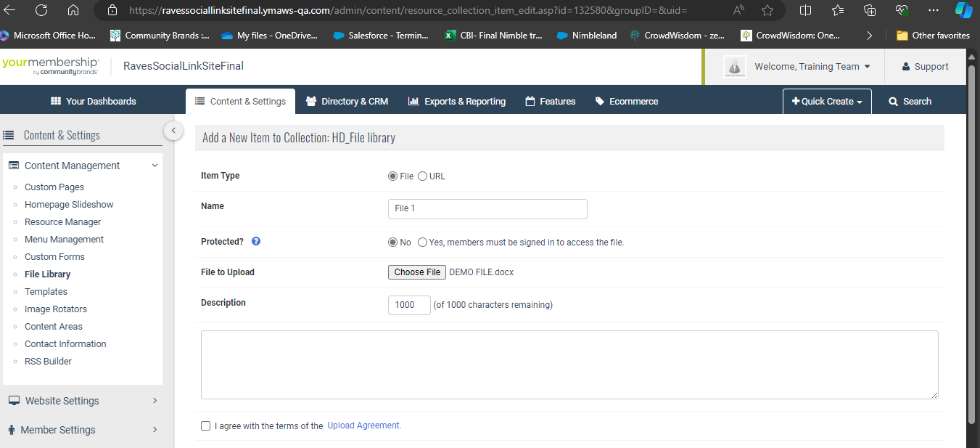The image size is (980, 448).
Task: Collapse the sidebar using the arrow circle
Action: click(173, 131)
